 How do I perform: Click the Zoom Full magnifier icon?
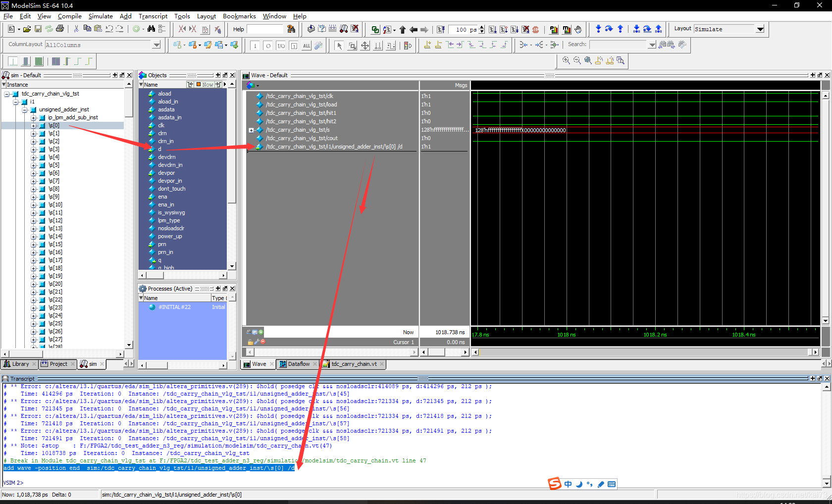(588, 60)
